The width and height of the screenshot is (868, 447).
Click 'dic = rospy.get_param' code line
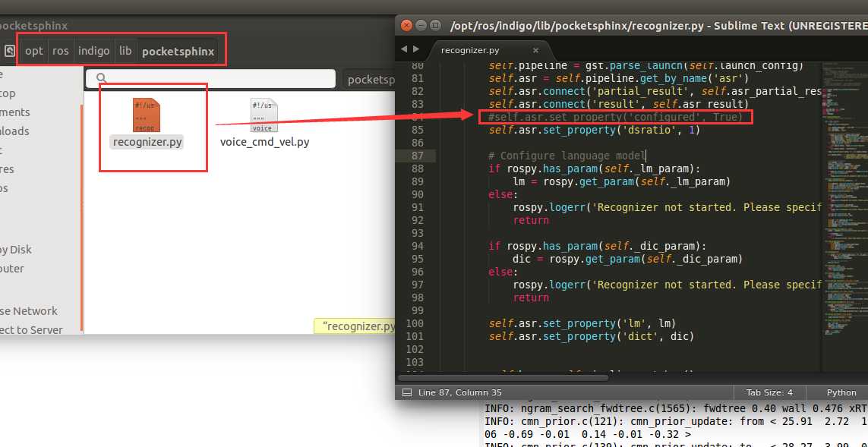628,259
